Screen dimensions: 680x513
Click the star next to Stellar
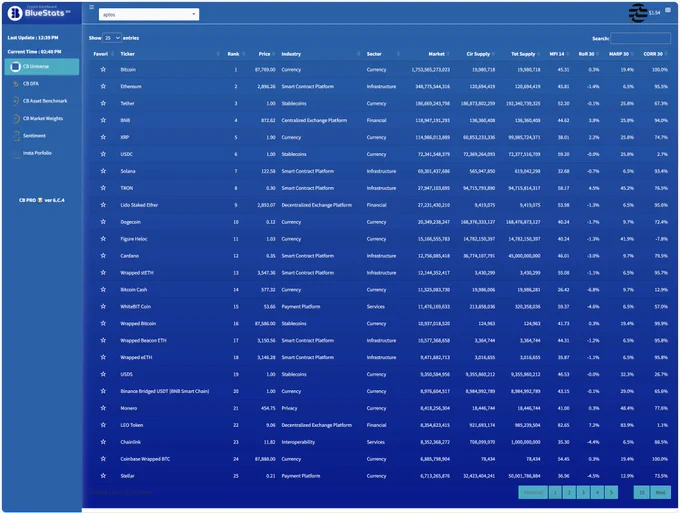point(103,475)
